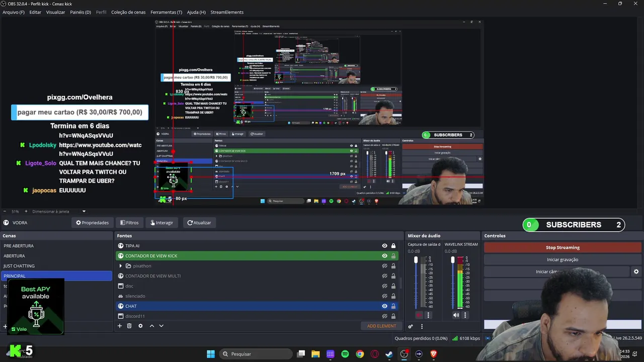This screenshot has width=644, height=362.
Task: Click the taskbar Pesquisar search box
Action: tap(256, 354)
